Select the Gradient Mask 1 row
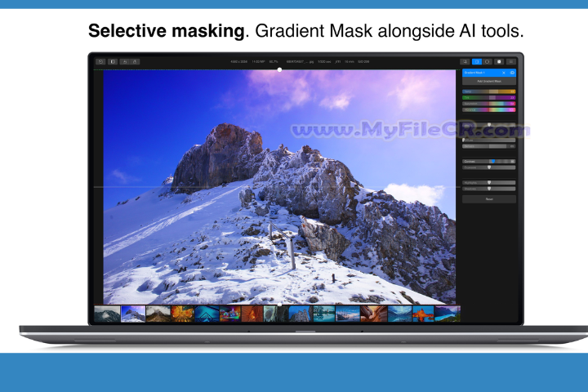This screenshot has width=588, height=392. point(489,73)
